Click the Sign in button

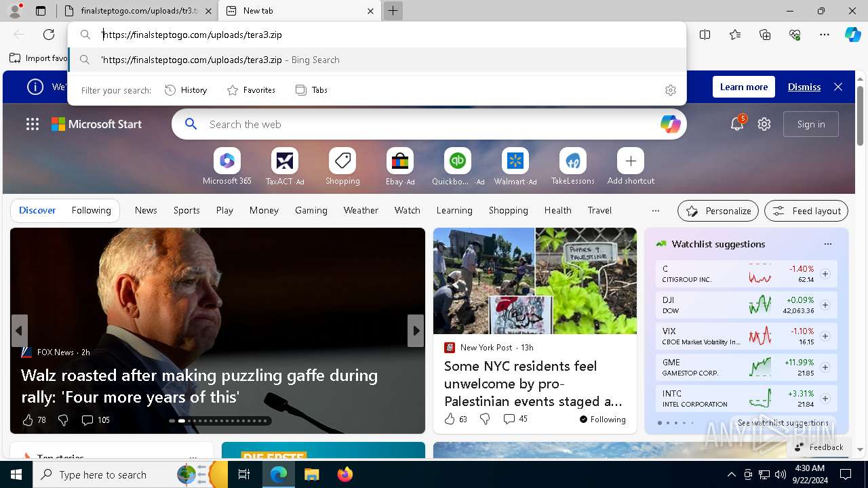(x=811, y=124)
